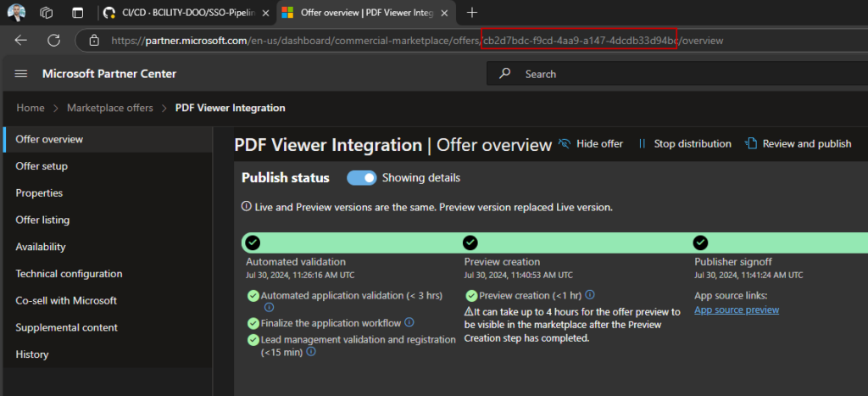Focus the browser address bar URL

pyautogui.click(x=417, y=41)
